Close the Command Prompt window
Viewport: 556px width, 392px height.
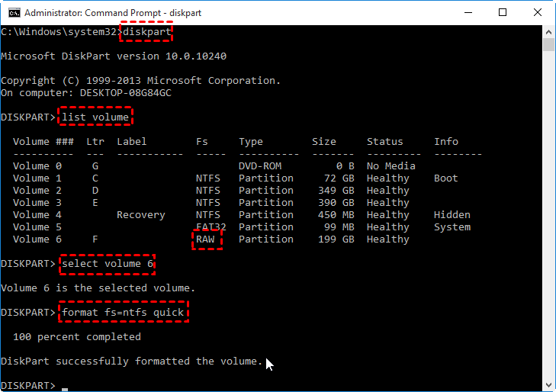(538, 12)
